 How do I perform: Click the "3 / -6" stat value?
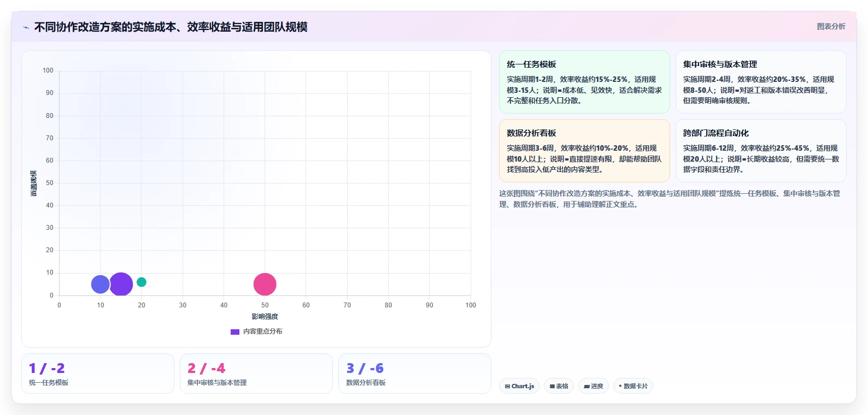[365, 369]
